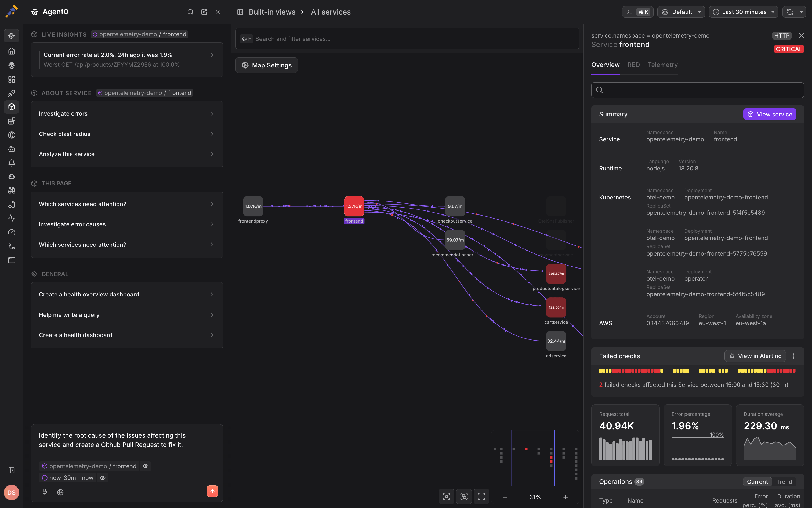Open the pulse activity icon in sidebar

[12, 218]
